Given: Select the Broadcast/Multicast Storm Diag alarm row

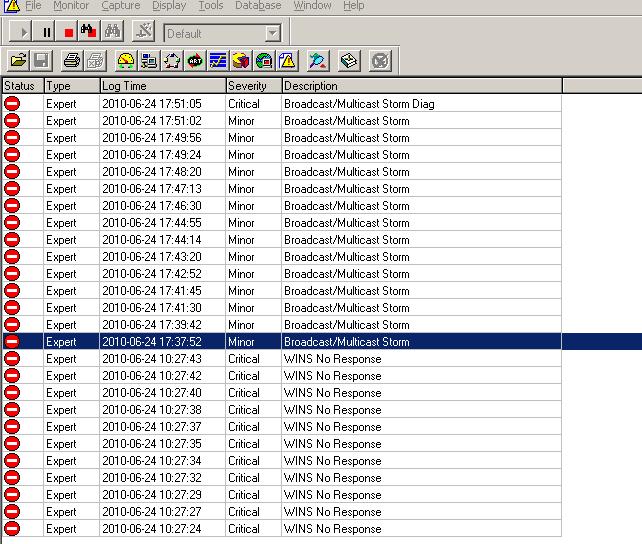Looking at the screenshot, I should (x=346, y=104).
